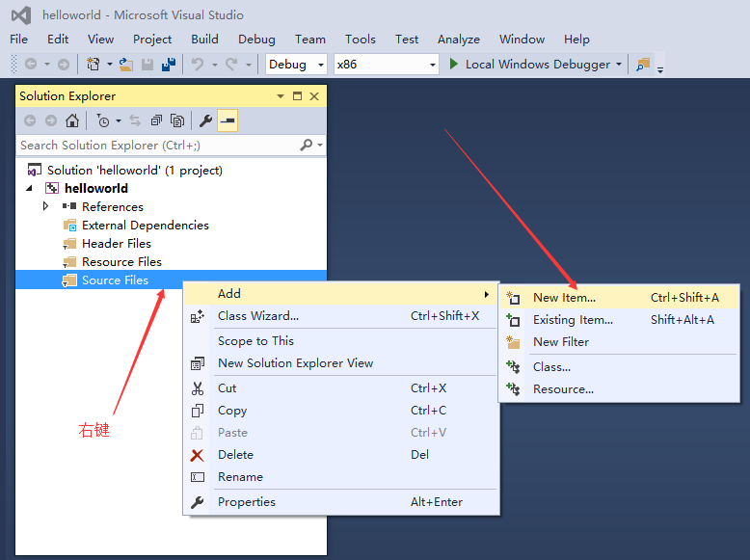Click Collapse All icon in Solution Explorer
This screenshot has height=560, width=750.
pyautogui.click(x=156, y=120)
